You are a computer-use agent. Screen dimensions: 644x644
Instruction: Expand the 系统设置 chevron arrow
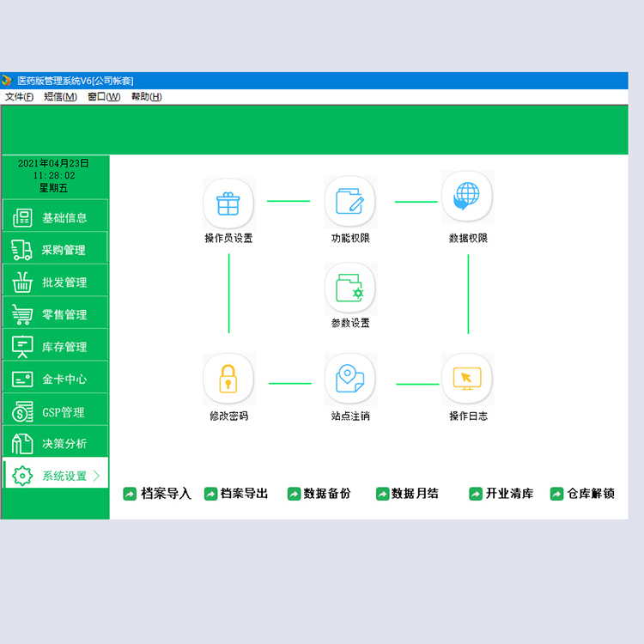point(96,476)
